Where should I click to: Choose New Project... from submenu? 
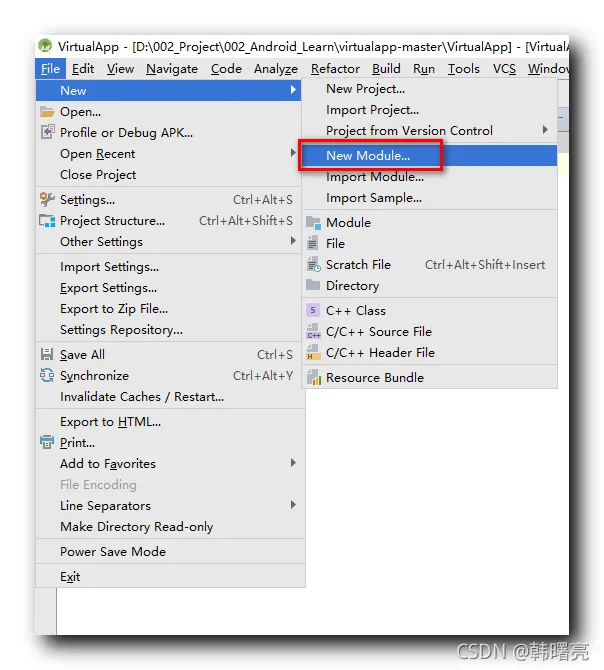coord(429,89)
